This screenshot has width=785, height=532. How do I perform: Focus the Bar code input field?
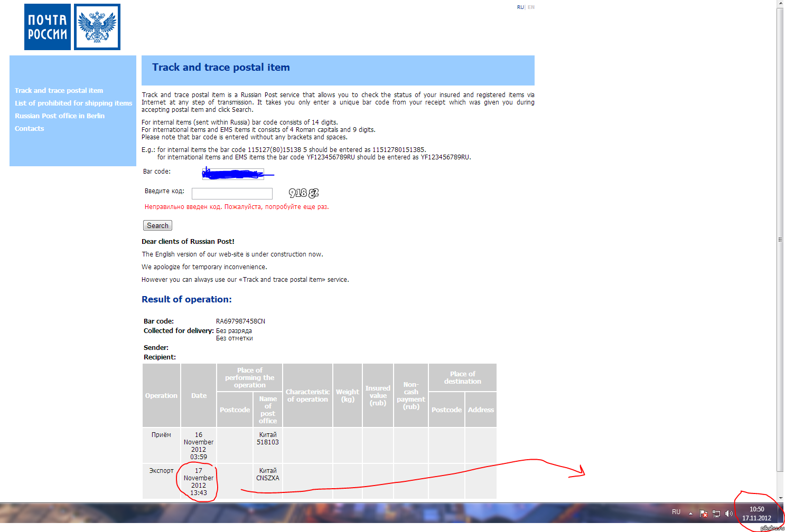pos(233,173)
